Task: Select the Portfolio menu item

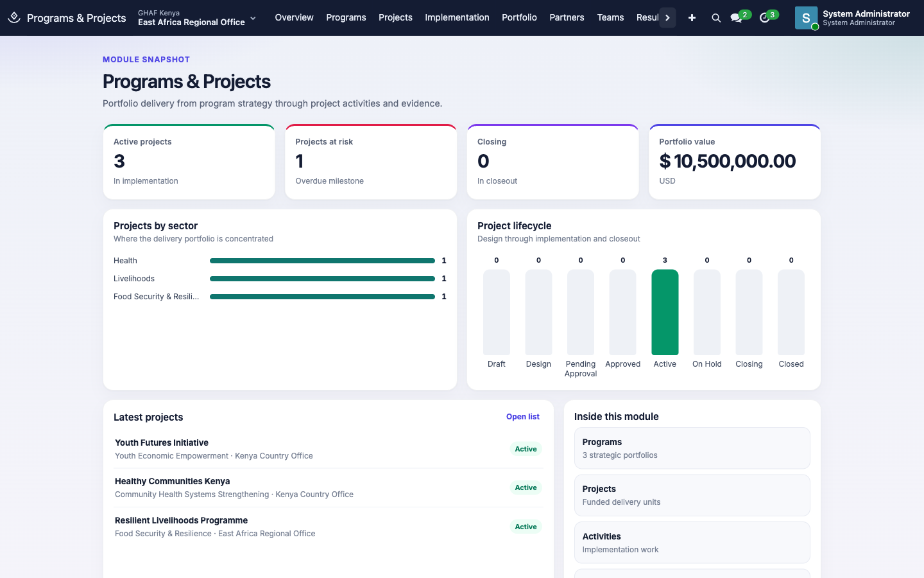Action: pyautogui.click(x=519, y=17)
